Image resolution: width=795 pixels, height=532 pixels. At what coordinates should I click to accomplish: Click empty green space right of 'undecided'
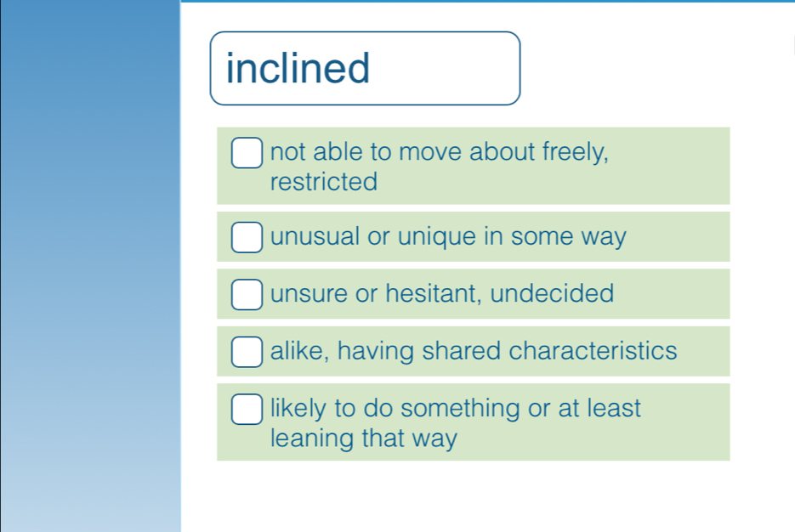pos(672,295)
